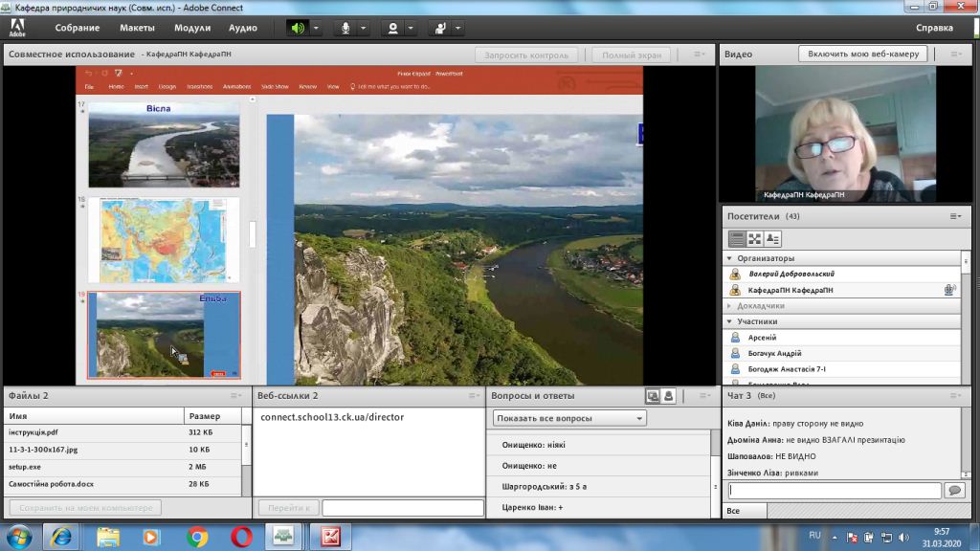Open the Opera browser from the taskbar
Image resolution: width=980 pixels, height=551 pixels.
(x=241, y=537)
